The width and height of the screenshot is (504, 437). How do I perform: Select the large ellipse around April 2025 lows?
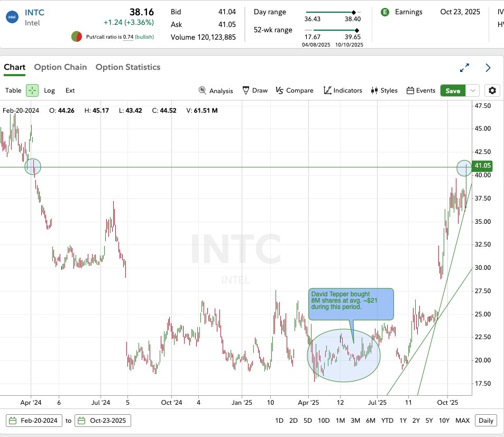(344, 356)
